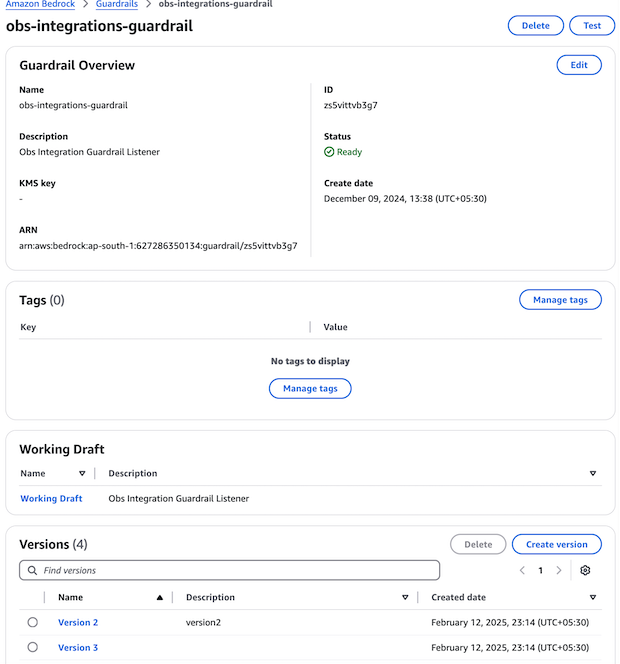This screenshot has width=620, height=664.
Task: Open Versions Description column sort dropdown
Action: pyautogui.click(x=405, y=597)
